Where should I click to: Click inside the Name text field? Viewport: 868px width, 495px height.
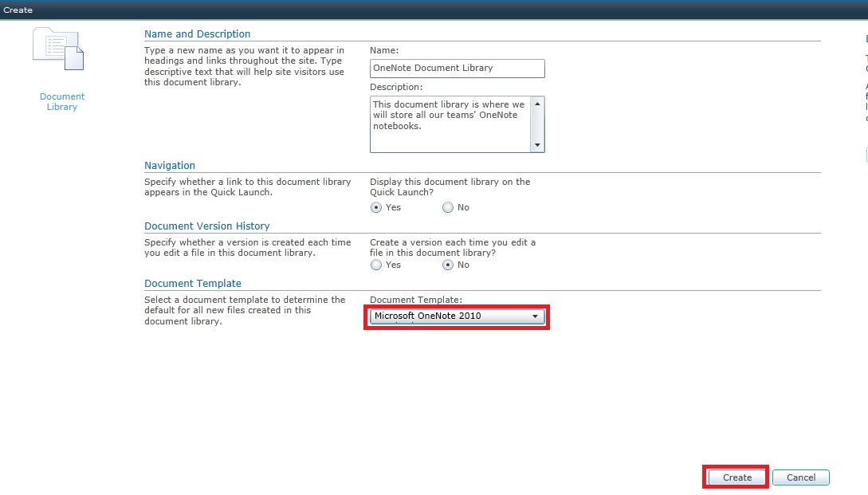[457, 69]
